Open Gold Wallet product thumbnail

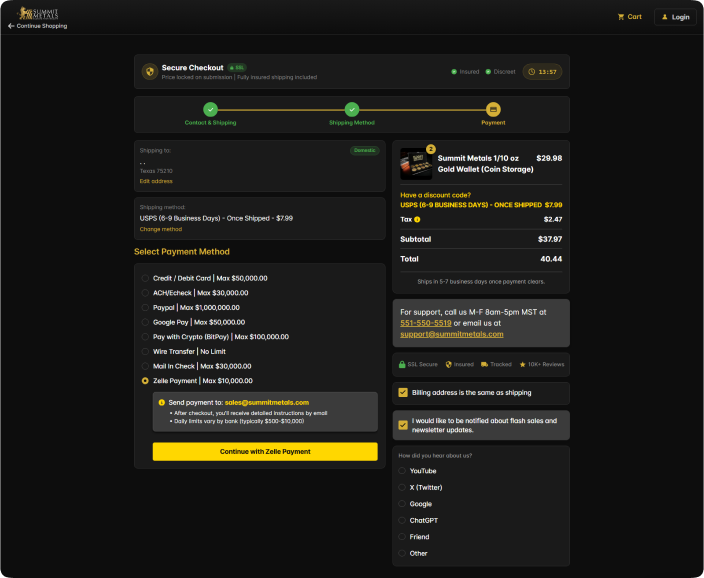click(x=416, y=164)
